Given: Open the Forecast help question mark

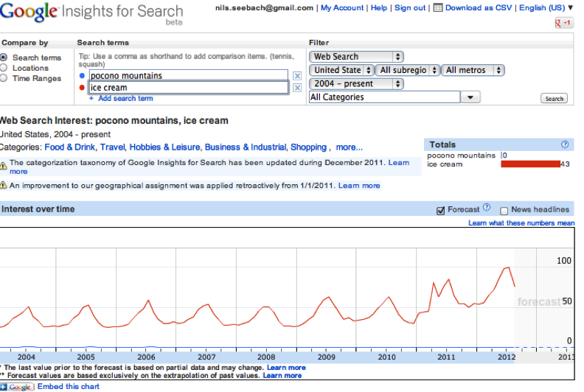Looking at the screenshot, I should coord(487,208).
